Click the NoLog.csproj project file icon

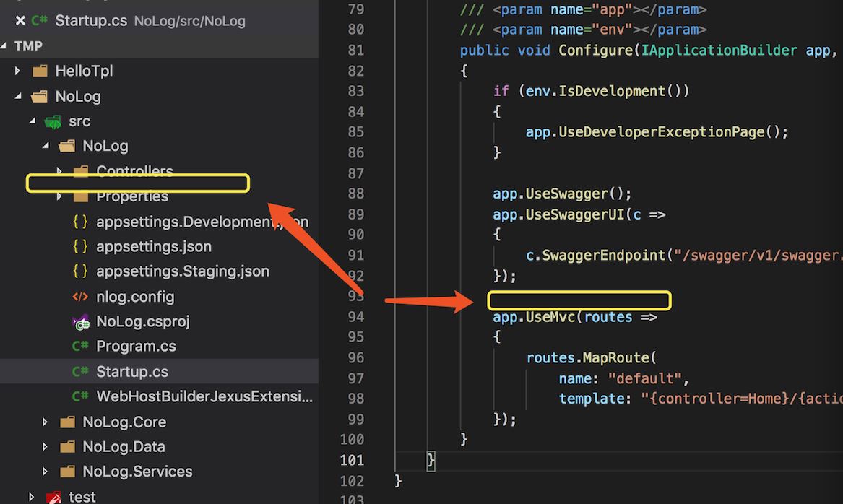[80, 322]
